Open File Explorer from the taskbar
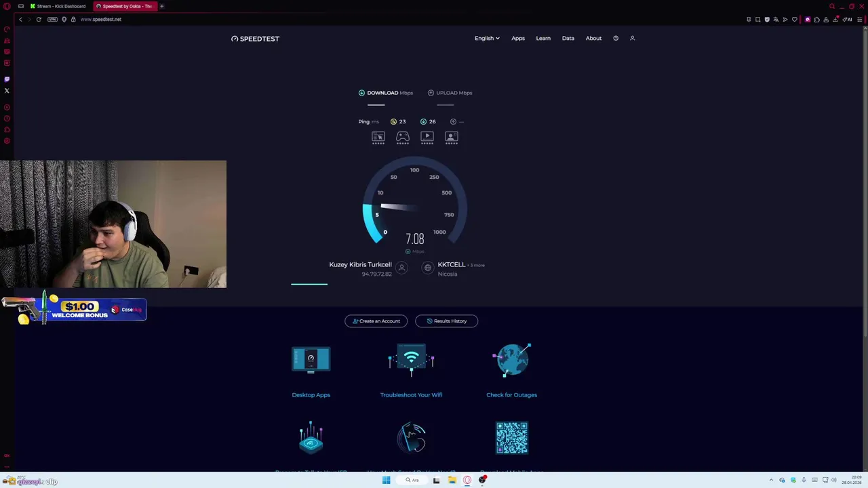 (x=452, y=481)
